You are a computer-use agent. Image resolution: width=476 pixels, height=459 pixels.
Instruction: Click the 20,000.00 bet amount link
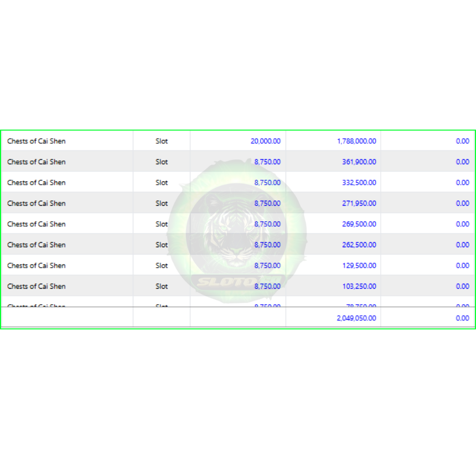[x=265, y=141]
